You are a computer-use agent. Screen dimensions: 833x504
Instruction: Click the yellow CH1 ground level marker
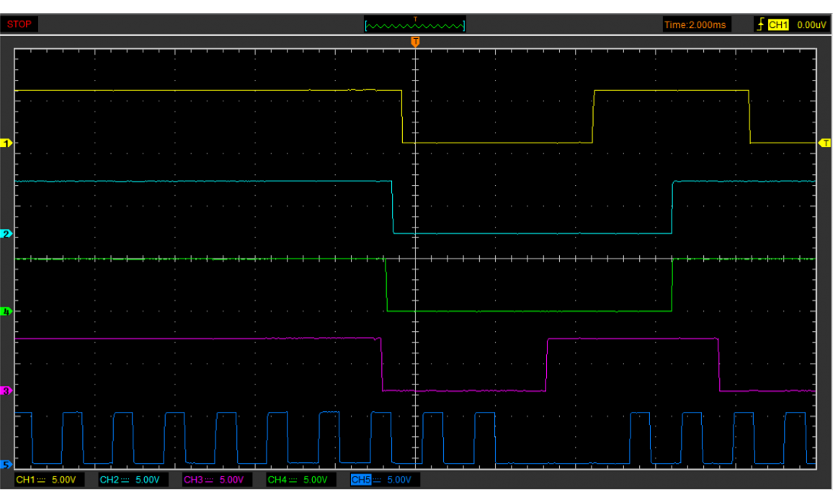click(x=8, y=144)
